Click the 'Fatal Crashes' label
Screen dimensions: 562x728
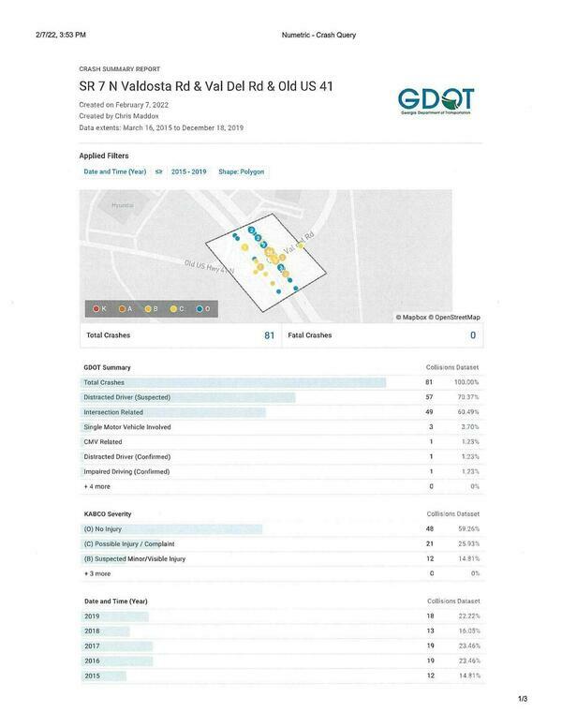click(310, 335)
